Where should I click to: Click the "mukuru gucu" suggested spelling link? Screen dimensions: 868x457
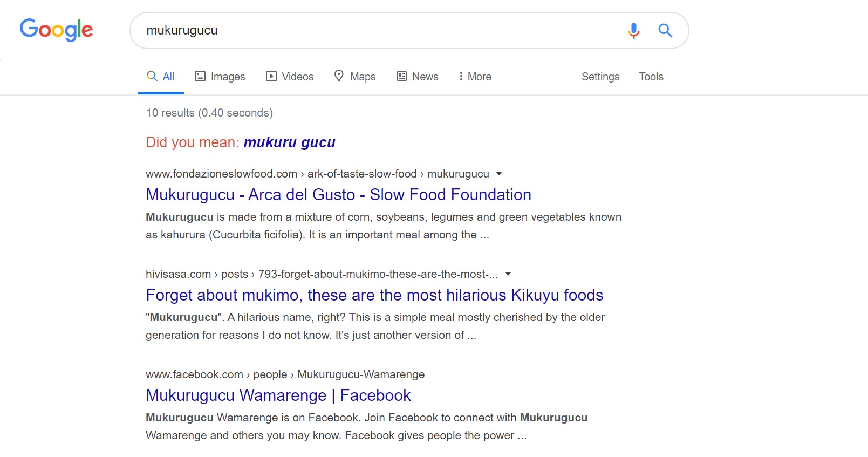coord(289,142)
